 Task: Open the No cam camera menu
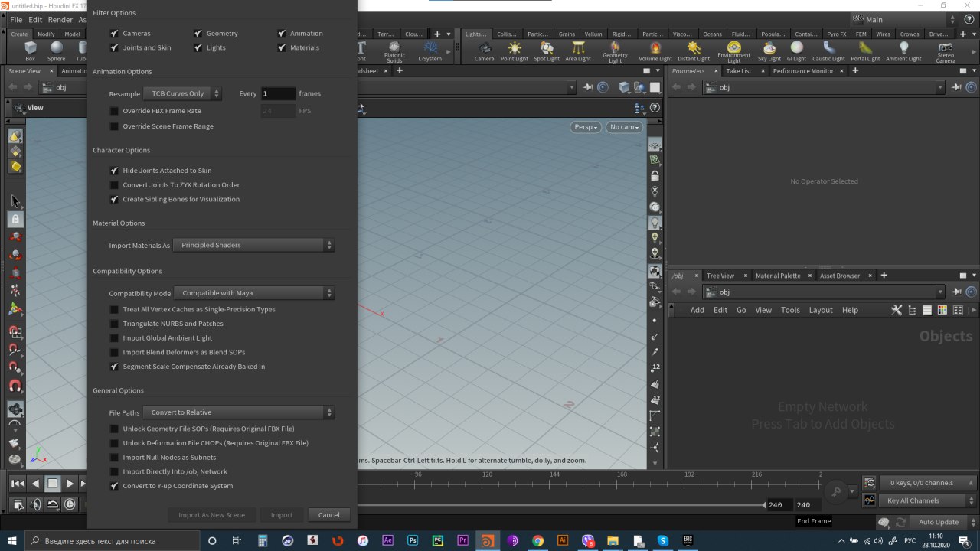(x=625, y=127)
